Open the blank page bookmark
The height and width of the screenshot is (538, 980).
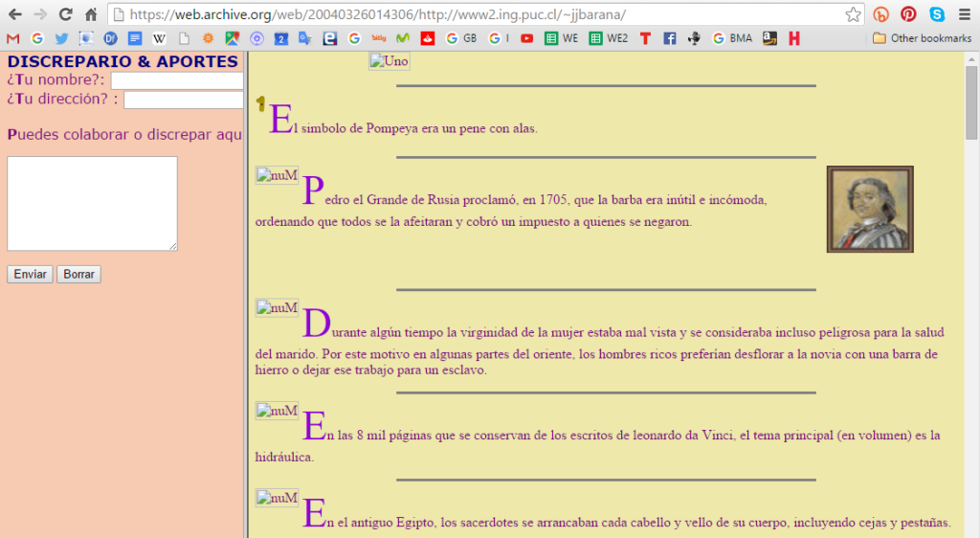pyautogui.click(x=184, y=38)
